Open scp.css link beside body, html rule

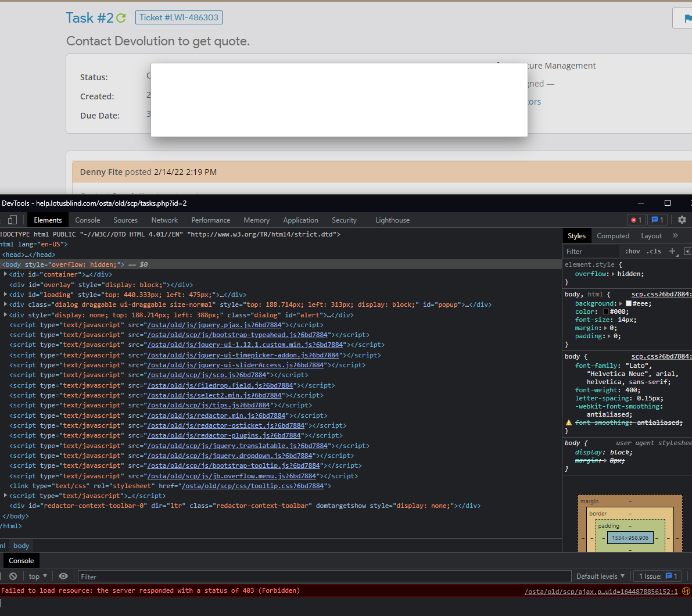click(661, 294)
